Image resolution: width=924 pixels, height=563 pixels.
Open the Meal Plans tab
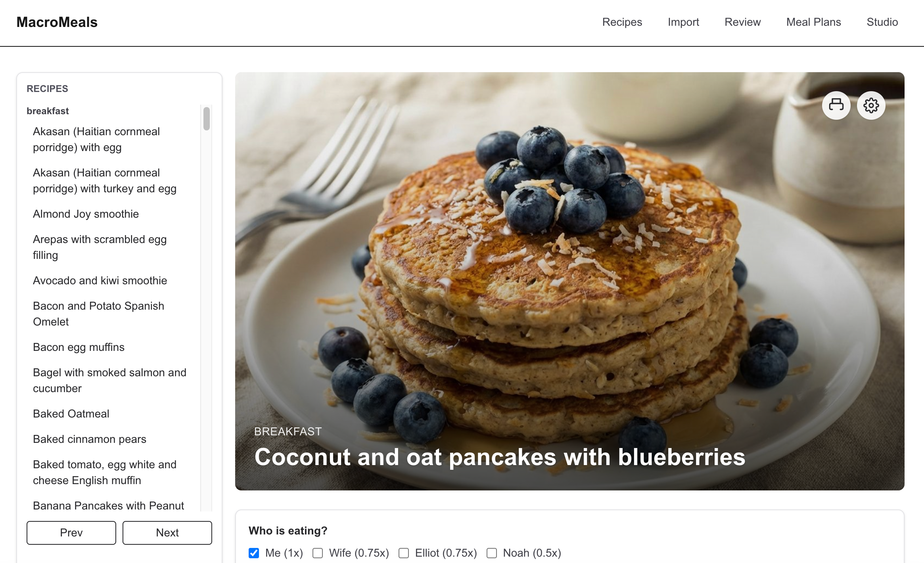[813, 22]
